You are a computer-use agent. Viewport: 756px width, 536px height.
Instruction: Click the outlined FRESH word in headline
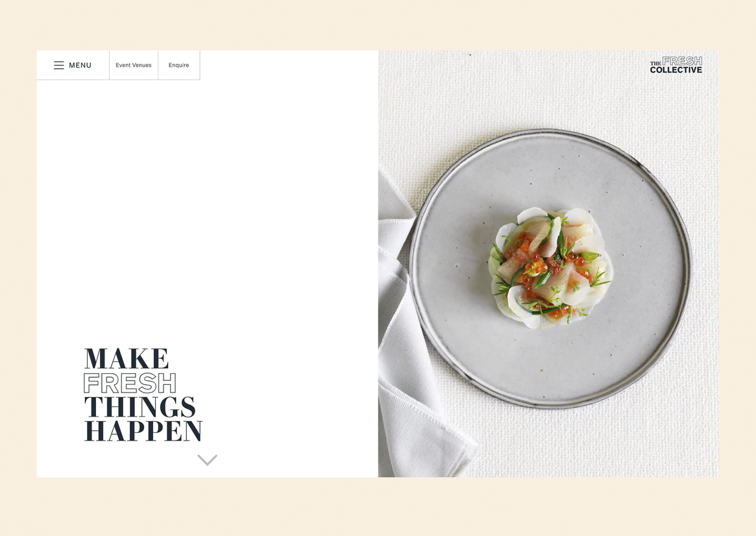pos(130,384)
